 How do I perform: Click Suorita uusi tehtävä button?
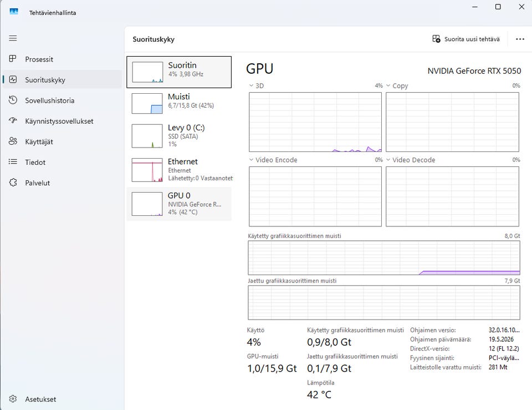click(466, 39)
